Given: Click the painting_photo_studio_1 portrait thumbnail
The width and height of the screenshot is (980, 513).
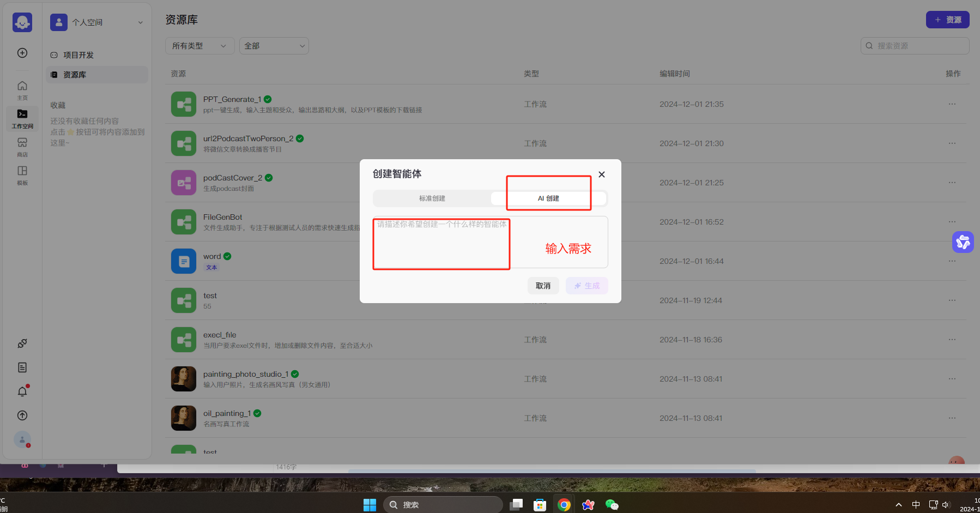Looking at the screenshot, I should [x=184, y=379].
